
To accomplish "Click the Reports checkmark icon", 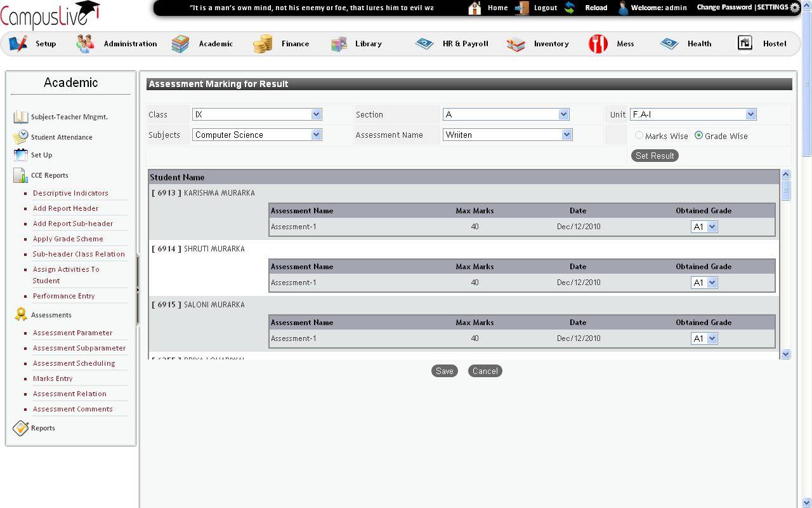I will tap(21, 428).
